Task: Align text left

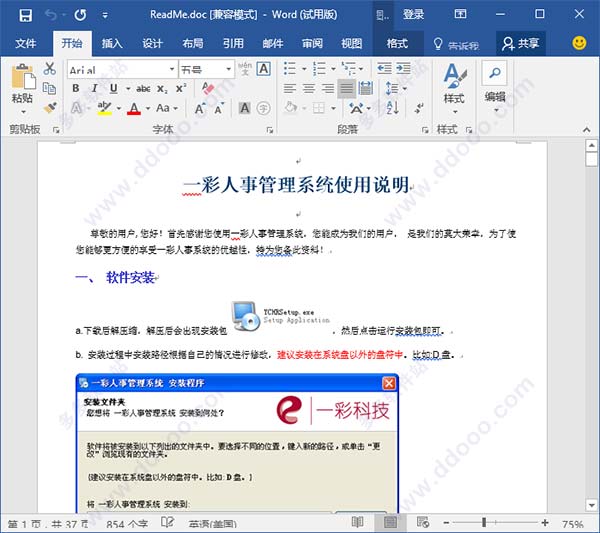Action: [x=290, y=89]
